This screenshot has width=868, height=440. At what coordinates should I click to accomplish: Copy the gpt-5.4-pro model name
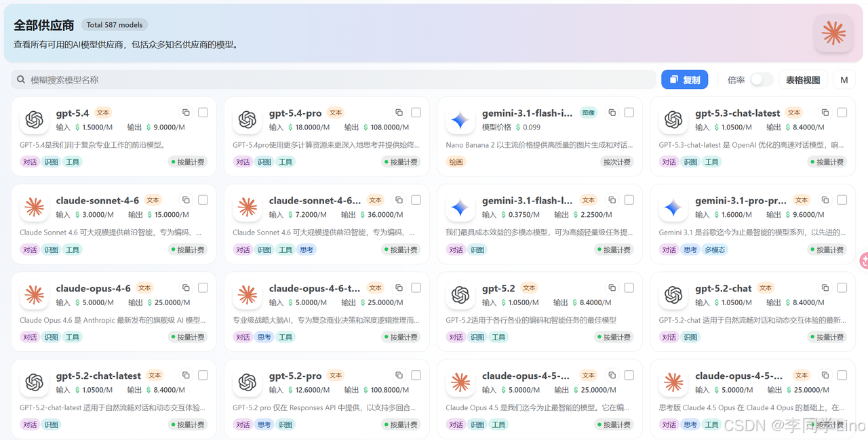tap(399, 113)
